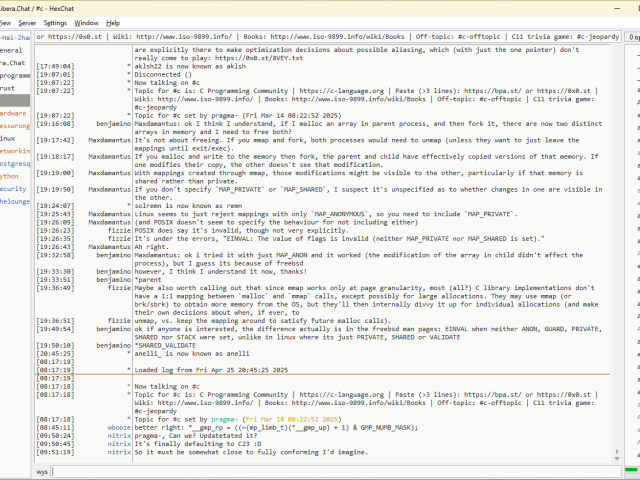Viewport: 640px width, 480px height.
Task: Click the green lag meter bar at bottom right
Action: pyautogui.click(x=630, y=470)
